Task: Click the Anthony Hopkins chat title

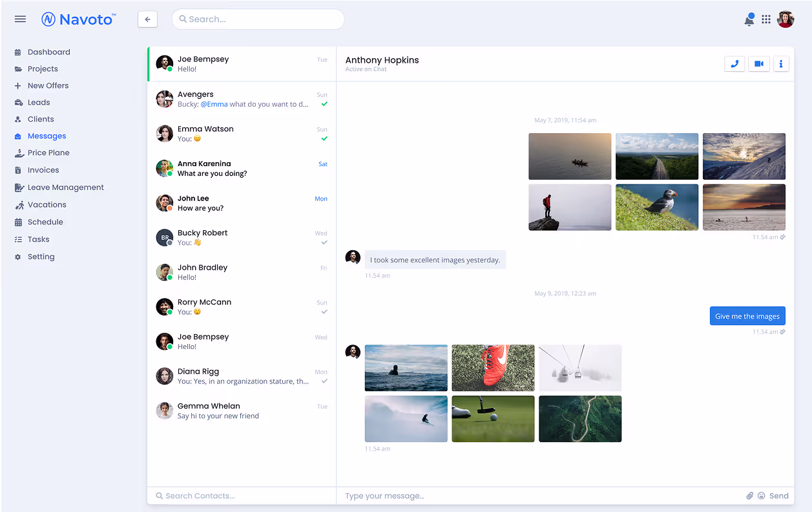Action: click(x=382, y=60)
